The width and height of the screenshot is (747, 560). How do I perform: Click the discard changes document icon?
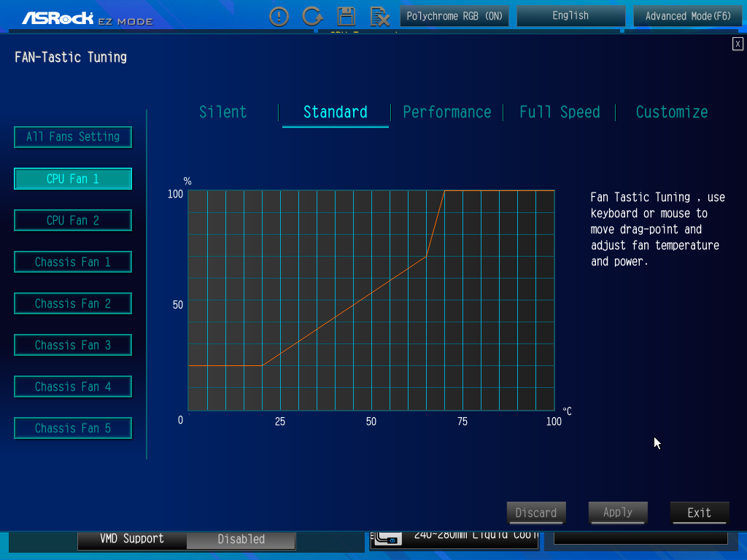[x=379, y=17]
